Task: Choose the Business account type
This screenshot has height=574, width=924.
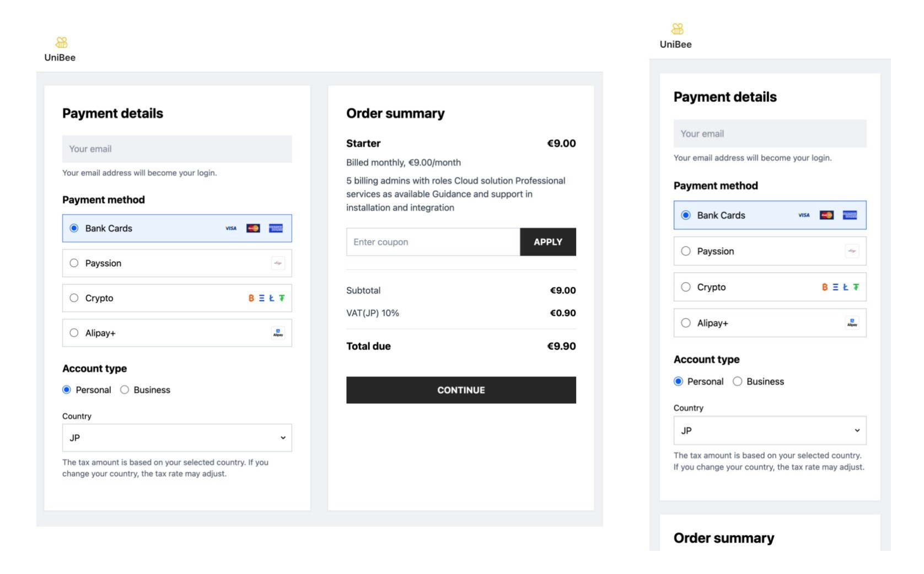Action: [125, 389]
